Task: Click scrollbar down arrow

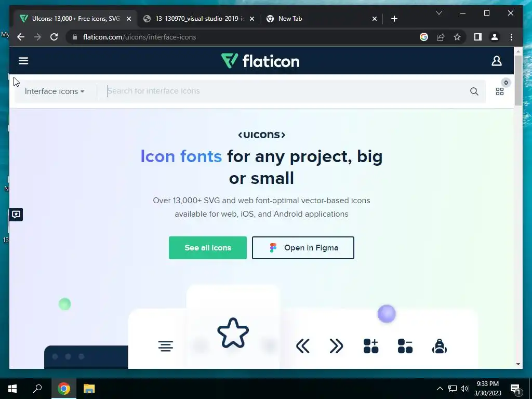Action: 518,364
